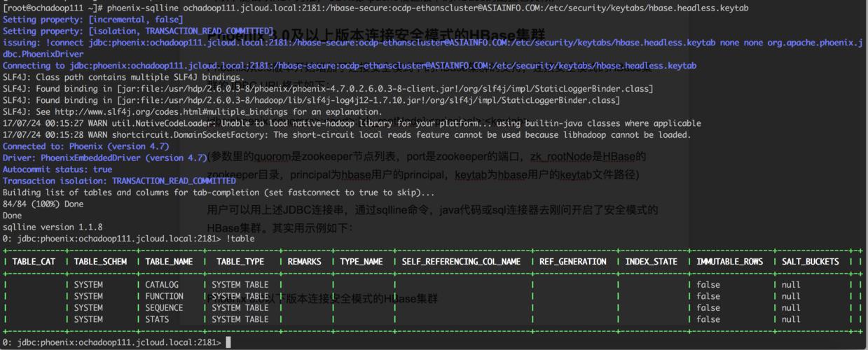Click the INDEX_STATE column header

pos(652,262)
